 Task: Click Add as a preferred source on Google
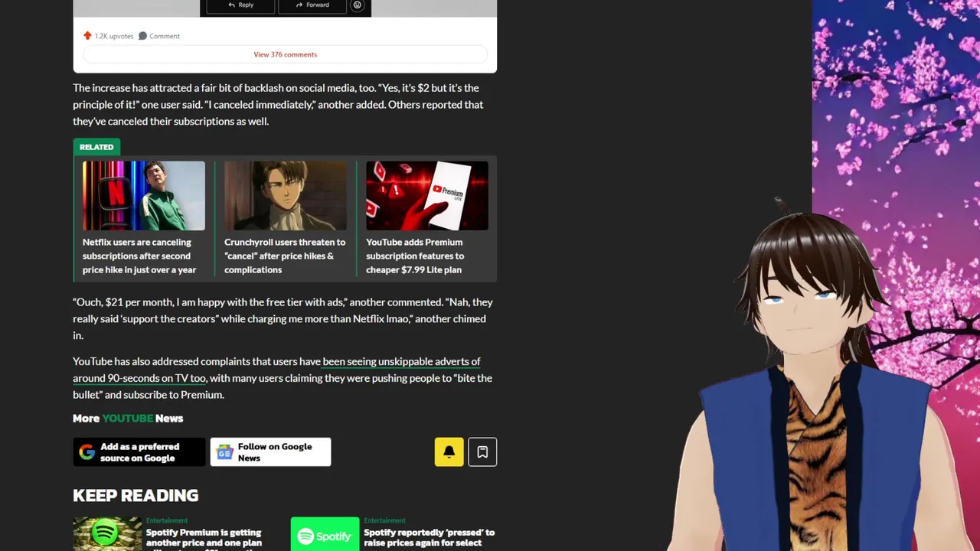click(139, 452)
